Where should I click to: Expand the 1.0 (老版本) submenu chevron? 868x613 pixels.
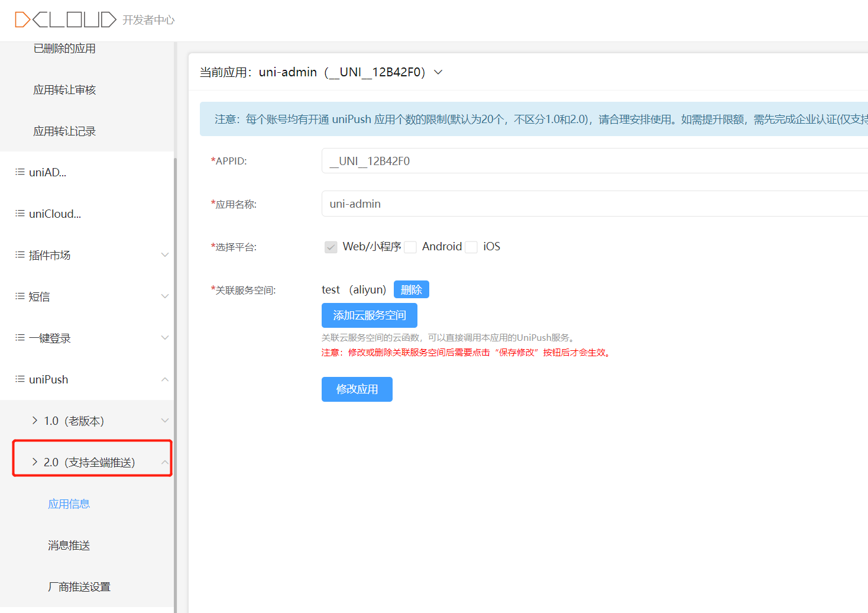(165, 421)
